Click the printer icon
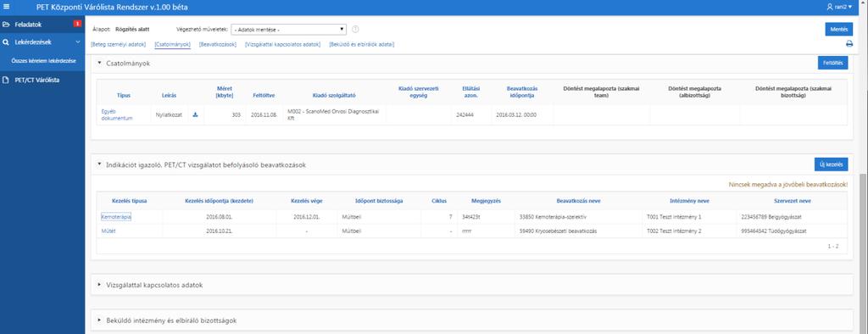The image size is (868, 334). 849,44
